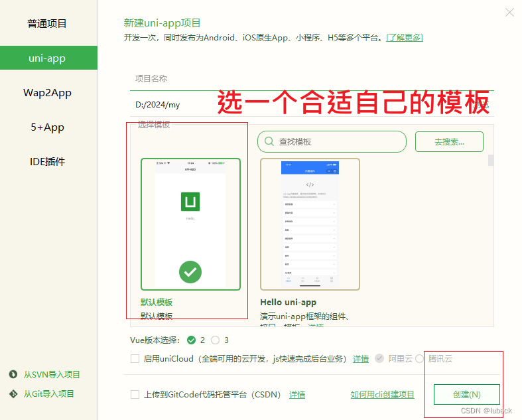Open 详情 link beside GitCode option
The height and width of the screenshot is (420, 522).
(x=297, y=395)
